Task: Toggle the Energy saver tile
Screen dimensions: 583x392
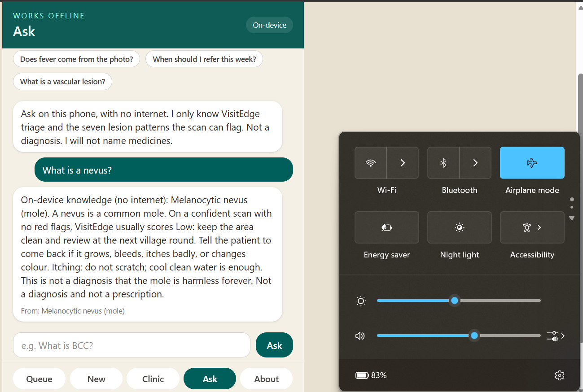Action: pos(387,227)
